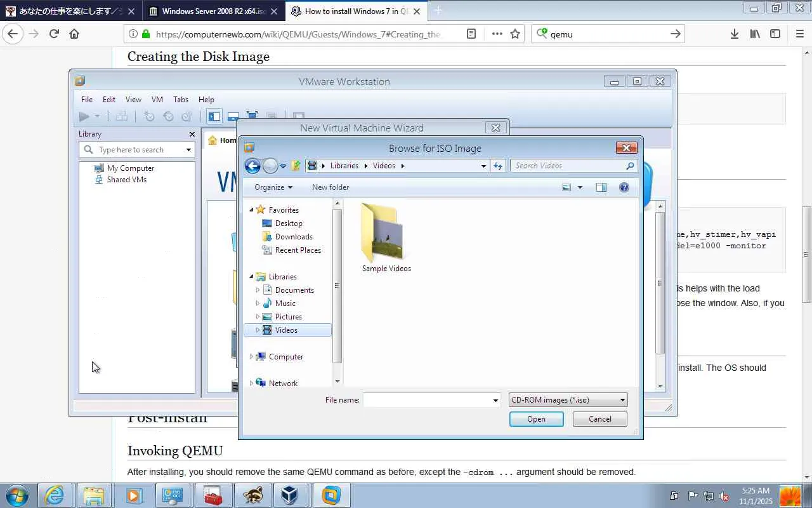
Task: Expand the Network tree node
Action: click(x=251, y=383)
